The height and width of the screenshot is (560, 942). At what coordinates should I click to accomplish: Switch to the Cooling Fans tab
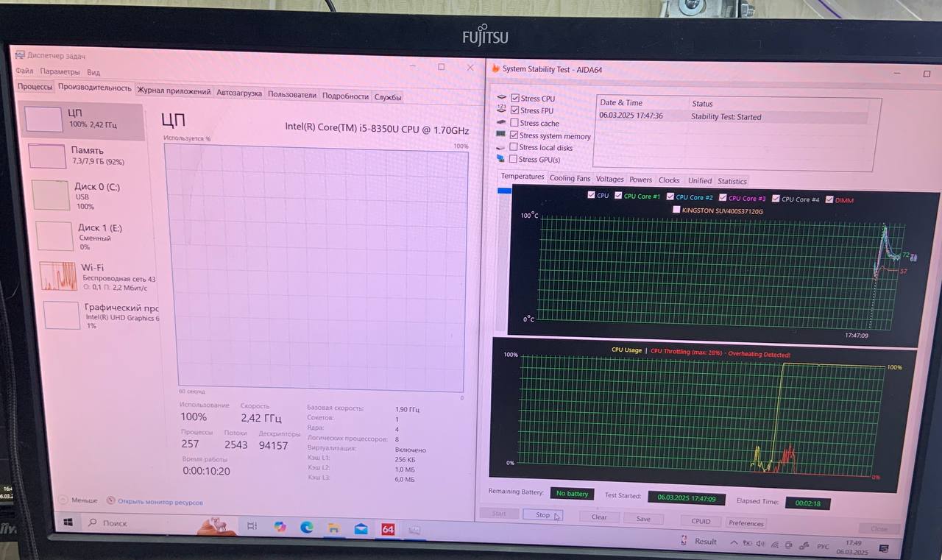(570, 178)
